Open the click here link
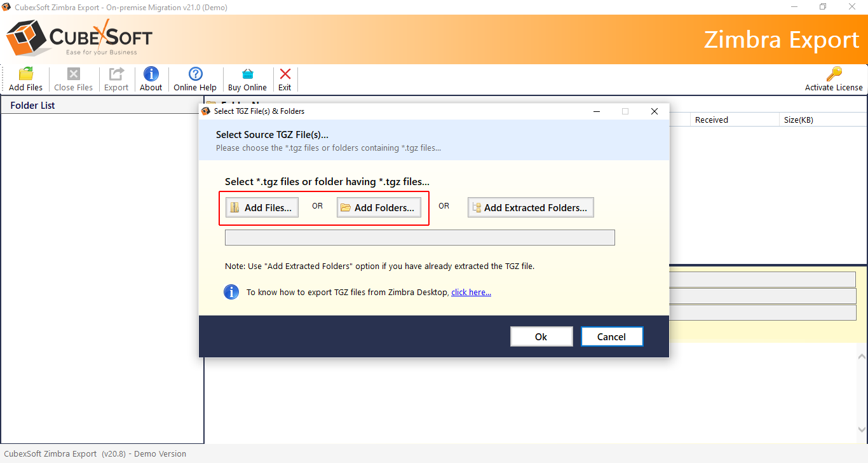Screen dimensions: 868x463 pyautogui.click(x=470, y=292)
